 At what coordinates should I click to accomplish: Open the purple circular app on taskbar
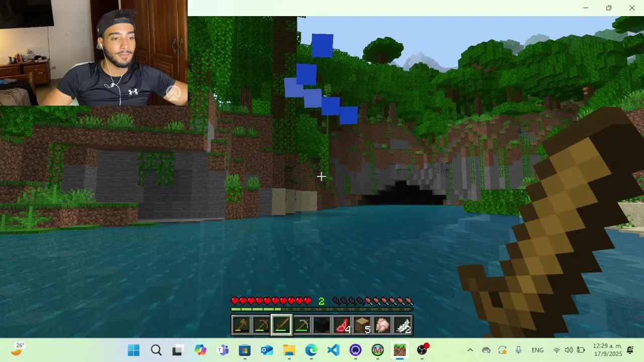355,350
